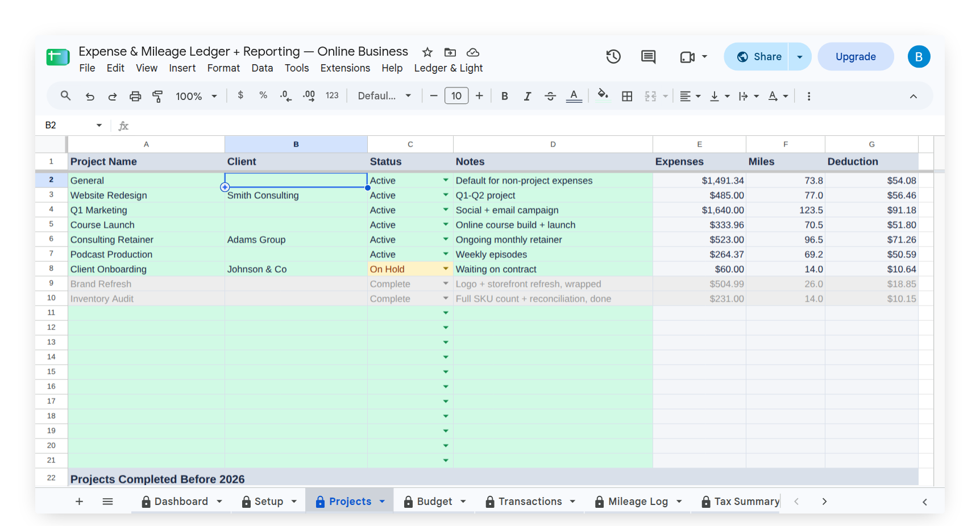Start a video call with camera icon
Screen dimensions: 980x526
point(687,57)
